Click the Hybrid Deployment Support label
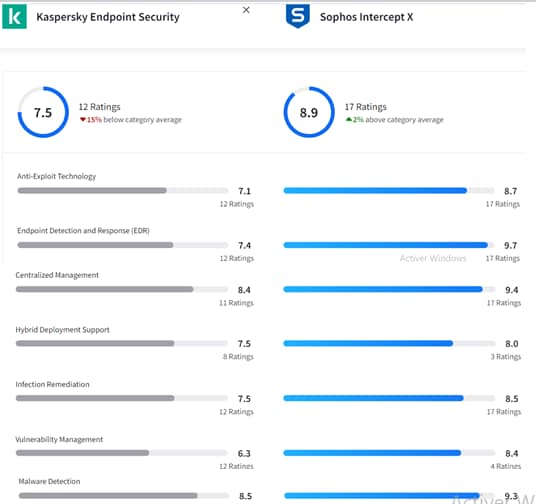The width and height of the screenshot is (536, 504). point(63,330)
